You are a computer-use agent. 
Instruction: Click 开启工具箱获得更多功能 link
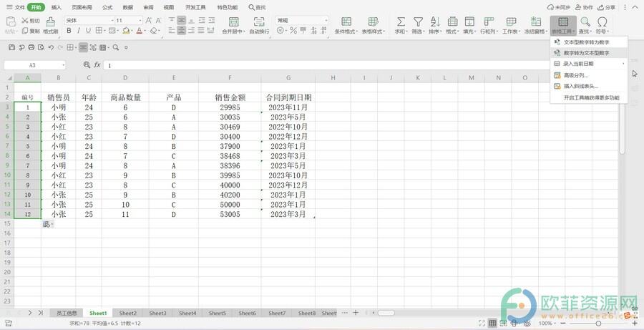592,98
